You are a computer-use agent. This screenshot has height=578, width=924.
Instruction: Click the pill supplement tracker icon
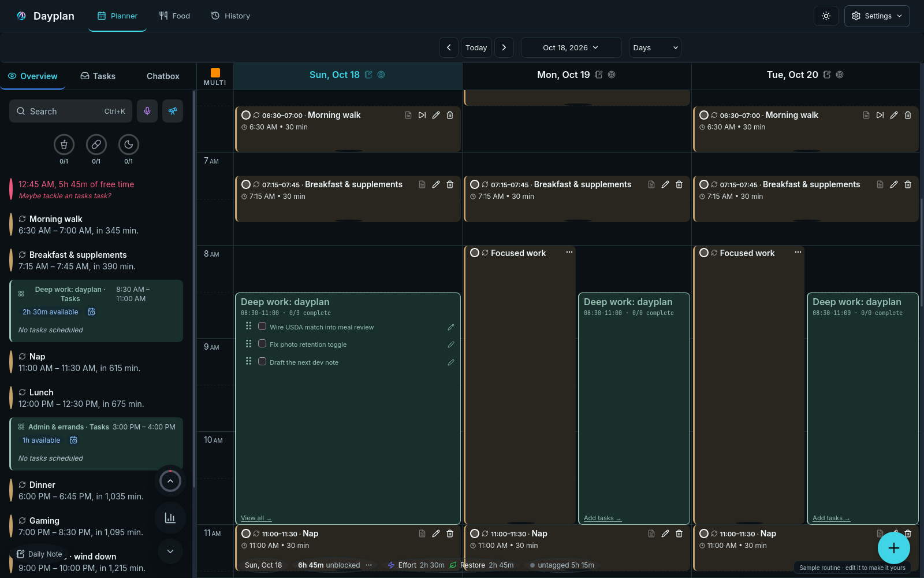tap(96, 144)
